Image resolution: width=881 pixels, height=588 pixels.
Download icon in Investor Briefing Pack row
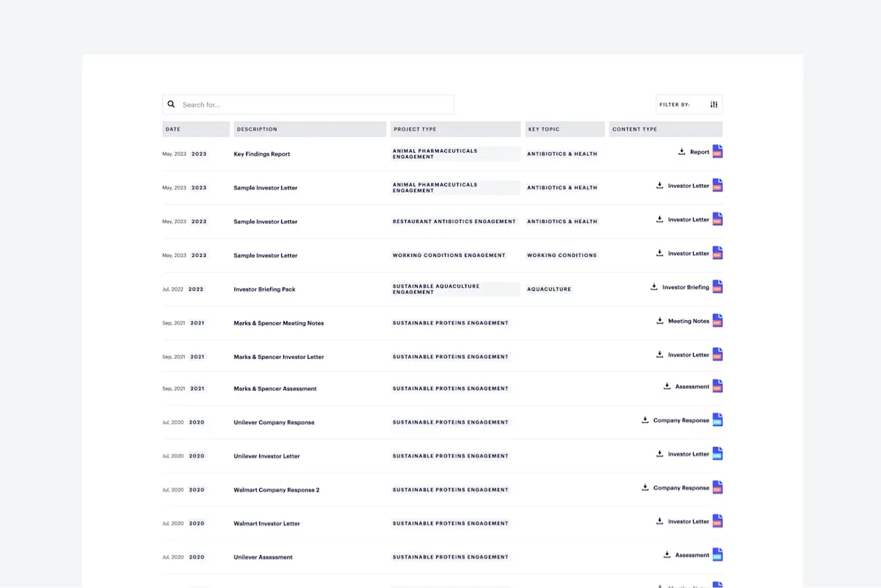654,286
